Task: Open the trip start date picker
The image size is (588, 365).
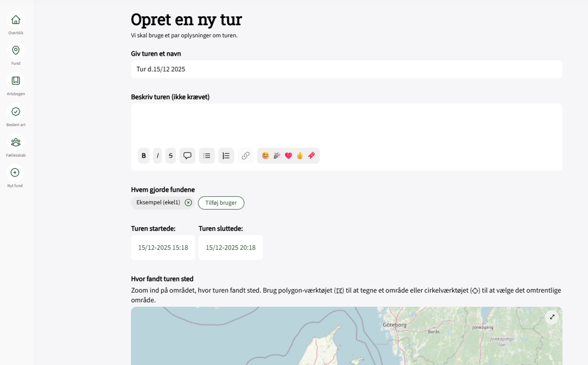Action: tap(162, 247)
